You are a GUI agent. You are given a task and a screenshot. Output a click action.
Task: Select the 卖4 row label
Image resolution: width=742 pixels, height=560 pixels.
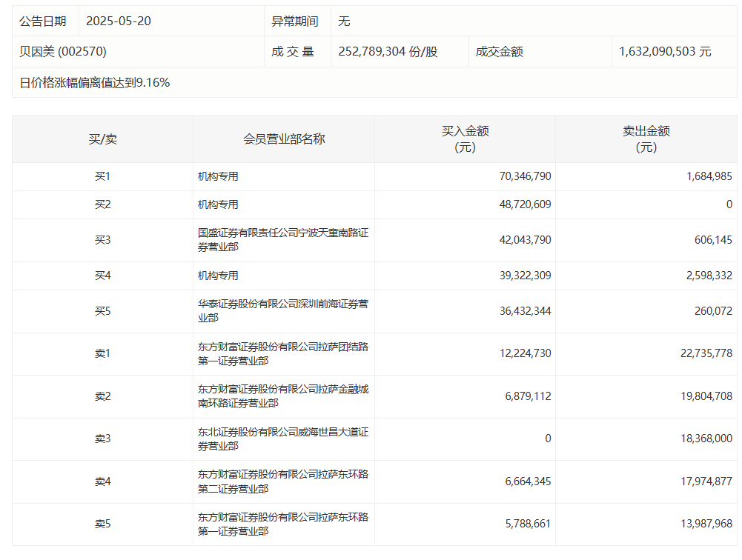pos(103,481)
